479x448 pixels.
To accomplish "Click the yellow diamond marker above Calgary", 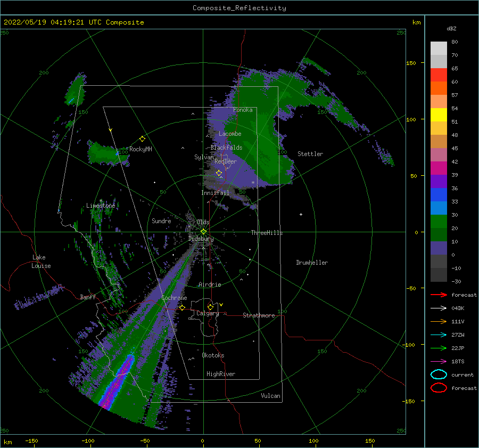I will [x=210, y=307].
